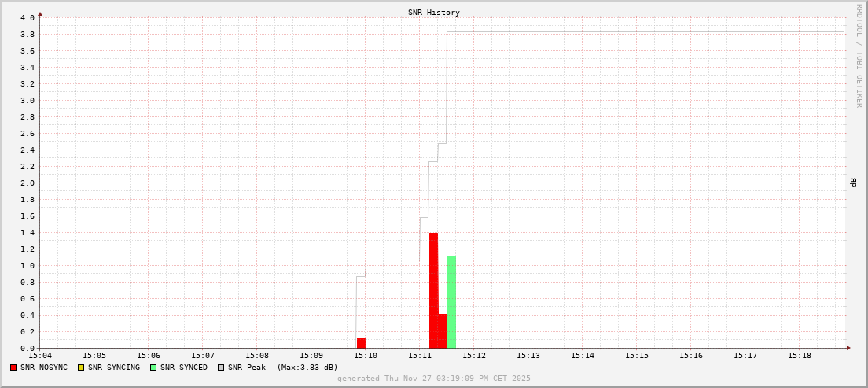Click the 15:04 time axis label
Image resolution: width=868 pixels, height=388 pixels.
pyautogui.click(x=40, y=356)
